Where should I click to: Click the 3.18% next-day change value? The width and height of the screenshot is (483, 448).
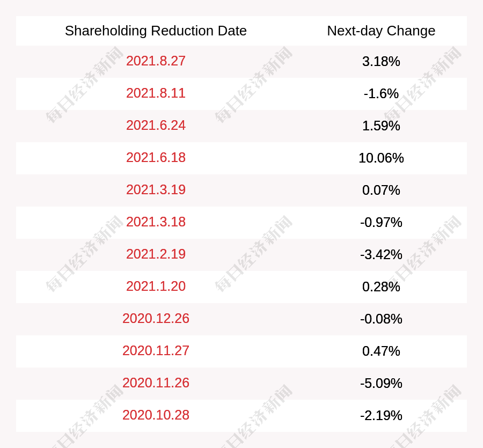click(381, 62)
